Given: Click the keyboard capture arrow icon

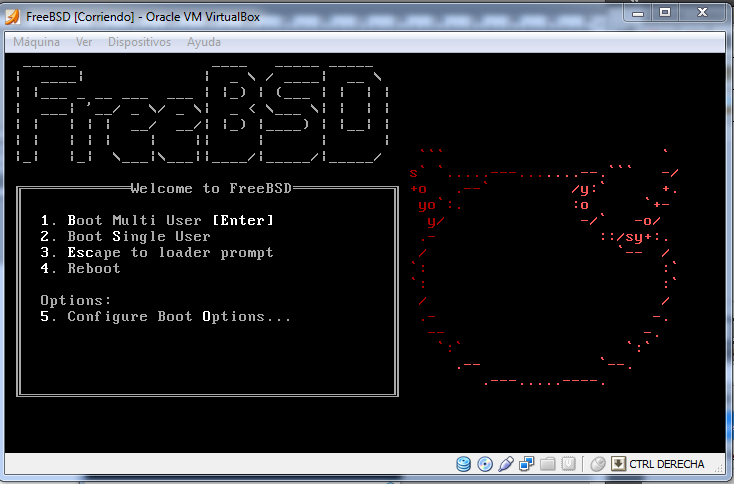Looking at the screenshot, I should (x=618, y=464).
